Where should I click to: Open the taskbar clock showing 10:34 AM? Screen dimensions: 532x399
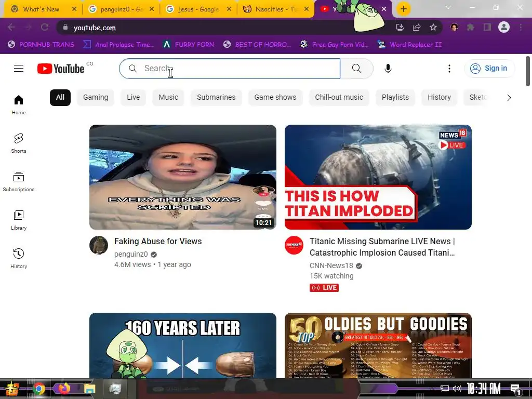tap(484, 389)
